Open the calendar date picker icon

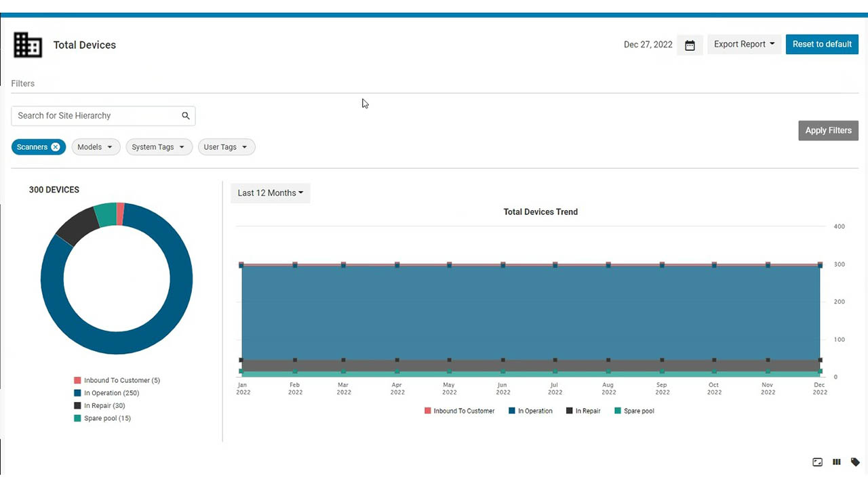click(x=690, y=45)
